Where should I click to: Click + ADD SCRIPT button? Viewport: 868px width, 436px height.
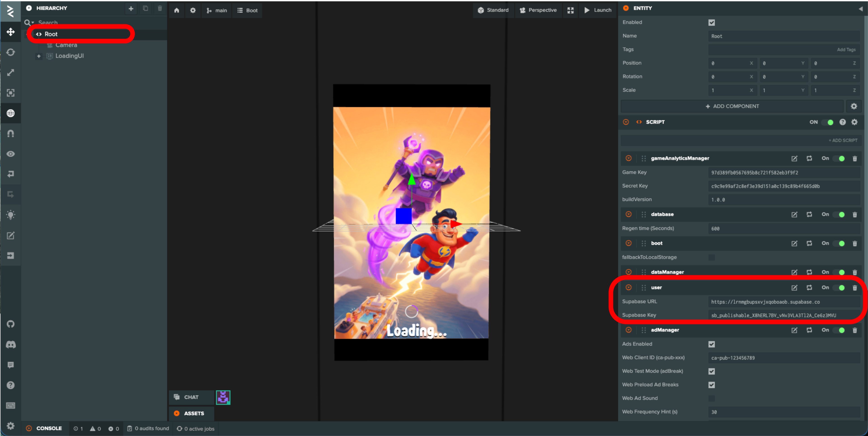point(843,141)
